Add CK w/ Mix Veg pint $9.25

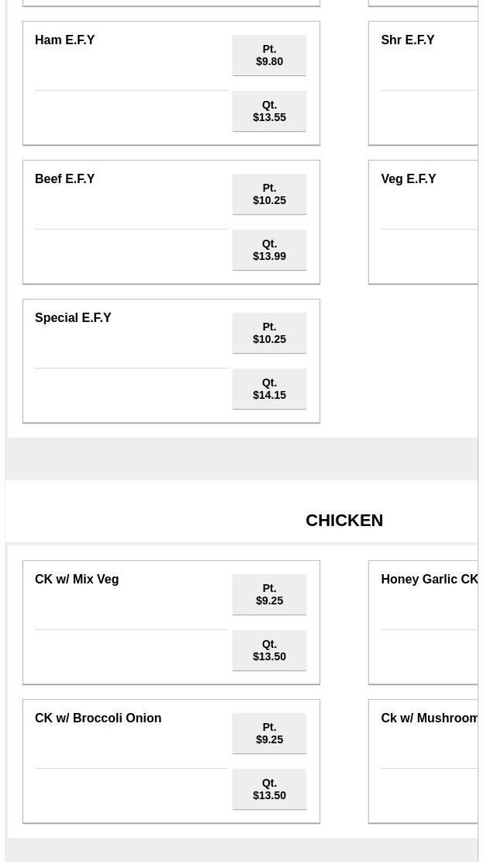click(269, 594)
